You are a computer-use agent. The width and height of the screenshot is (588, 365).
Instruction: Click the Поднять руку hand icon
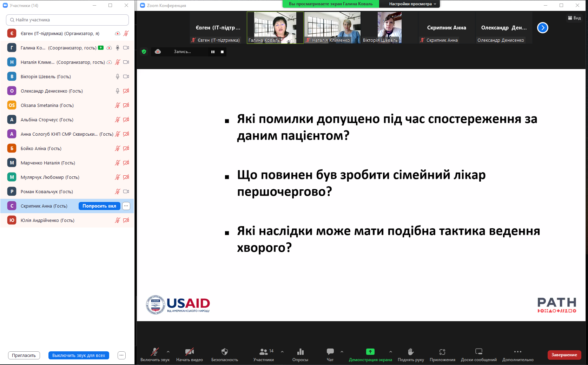pyautogui.click(x=411, y=352)
